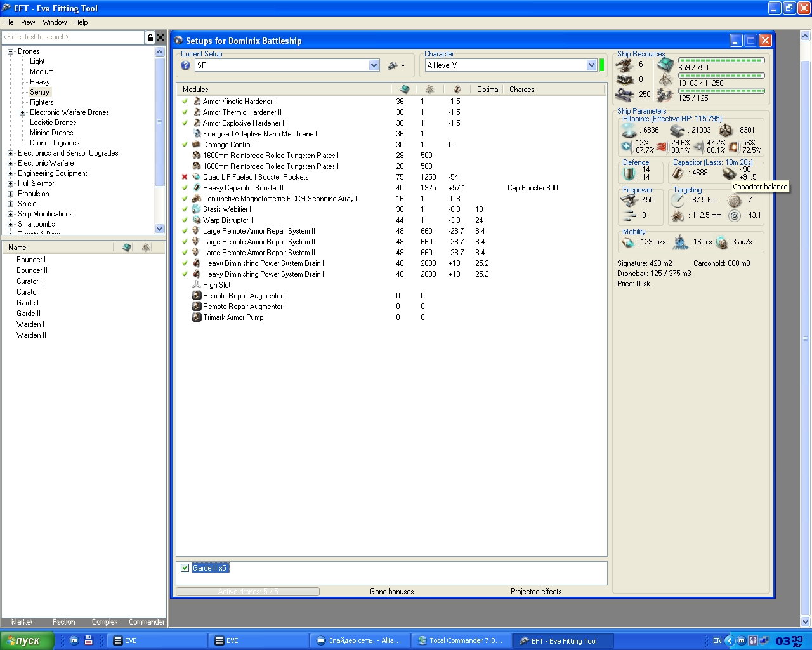Click the speed icon showing 129 m/s
Viewport: 812px width, 650px height.
pos(629,242)
